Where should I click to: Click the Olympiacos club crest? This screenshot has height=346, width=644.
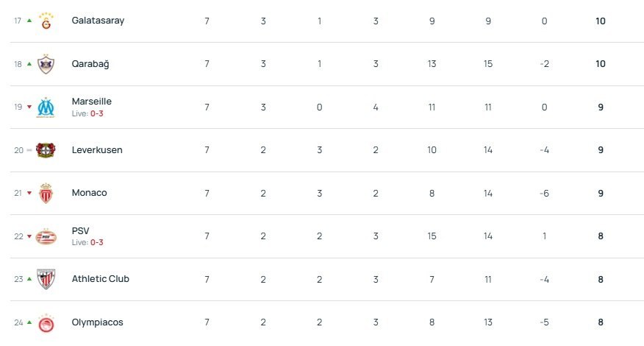click(x=46, y=322)
